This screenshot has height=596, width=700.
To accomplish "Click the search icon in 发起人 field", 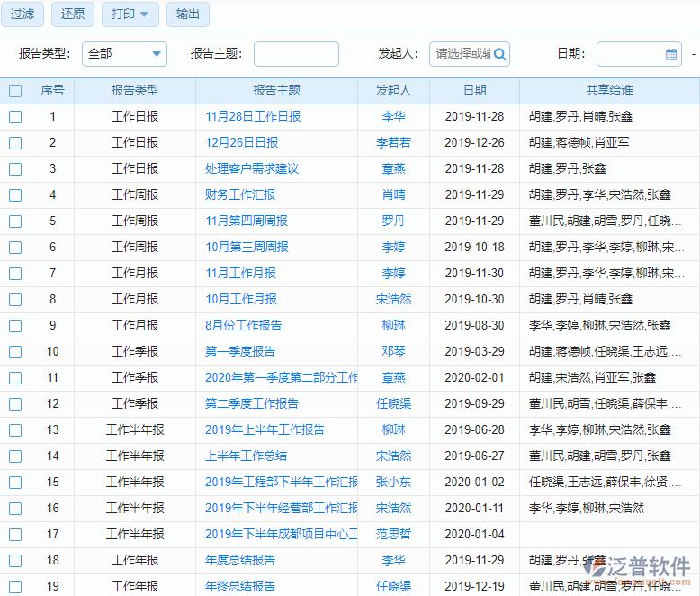I will (500, 54).
